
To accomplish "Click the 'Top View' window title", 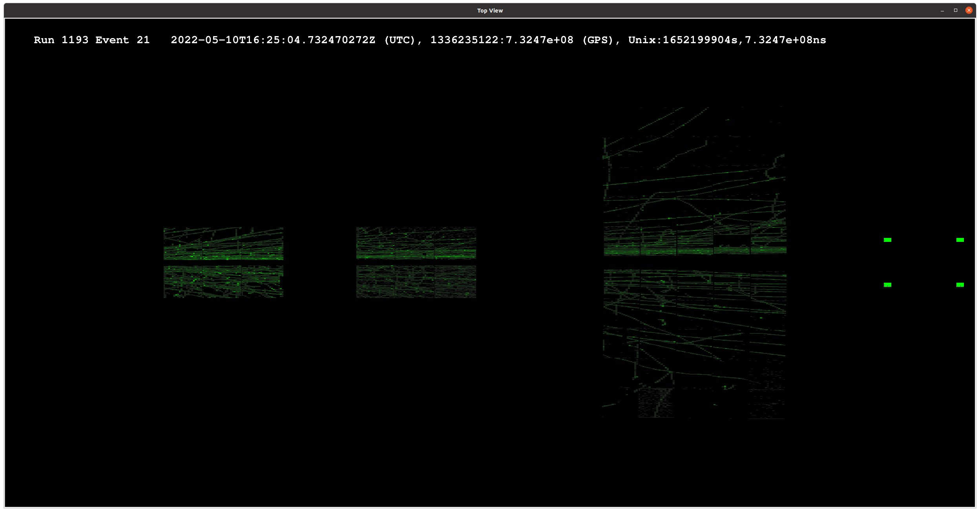I will [489, 11].
